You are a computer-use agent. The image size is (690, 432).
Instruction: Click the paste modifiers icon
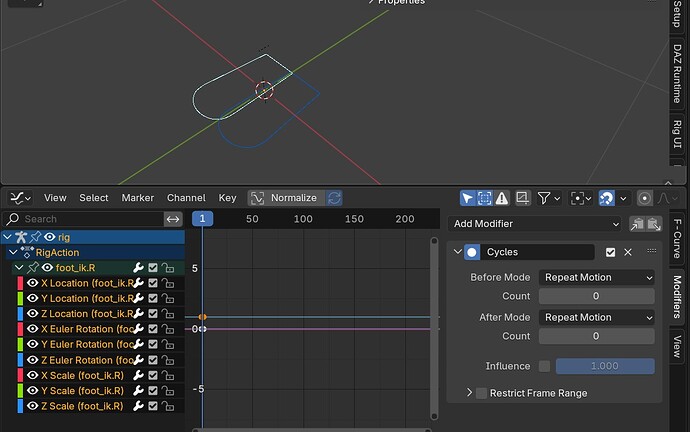[x=654, y=224]
